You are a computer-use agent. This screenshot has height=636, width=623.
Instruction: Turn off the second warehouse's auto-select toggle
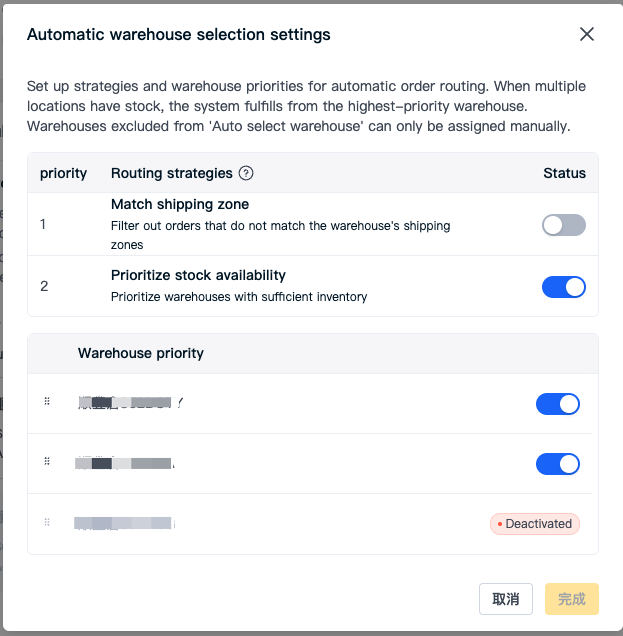tap(558, 464)
